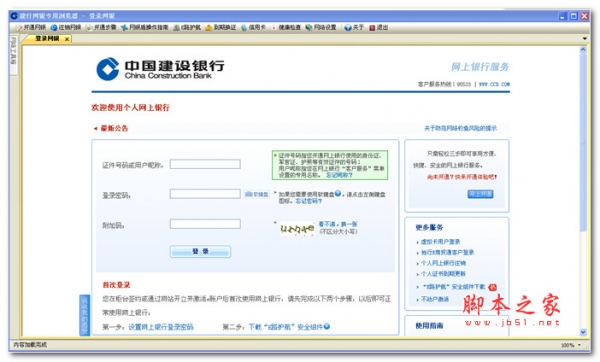The image size is (600, 362).
Task: Click the 虚拟卡用户登录 link
Action: click(x=440, y=242)
